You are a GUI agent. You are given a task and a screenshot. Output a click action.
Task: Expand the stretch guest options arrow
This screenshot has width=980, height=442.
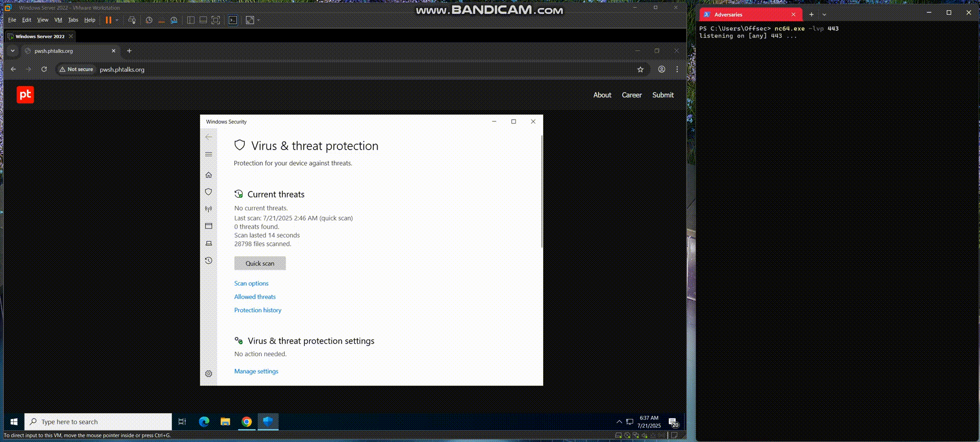[x=258, y=20]
